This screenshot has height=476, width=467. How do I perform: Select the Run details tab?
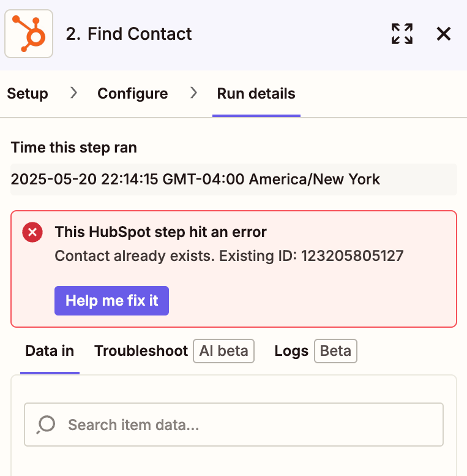pyautogui.click(x=256, y=94)
